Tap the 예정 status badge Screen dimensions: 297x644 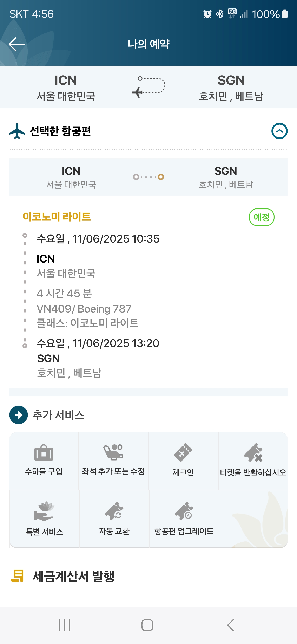[262, 217]
